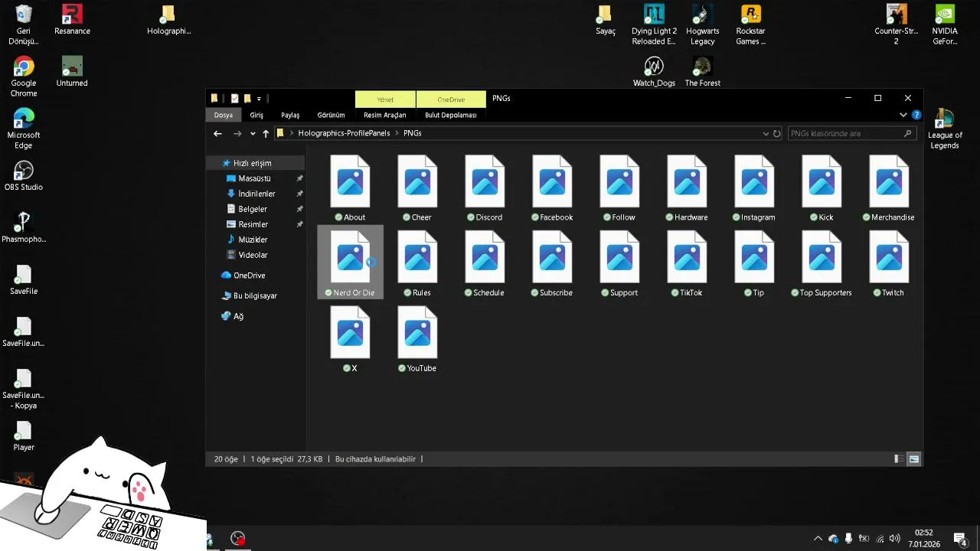The width and height of the screenshot is (980, 551).
Task: Select the Follow image file
Action: point(619,188)
